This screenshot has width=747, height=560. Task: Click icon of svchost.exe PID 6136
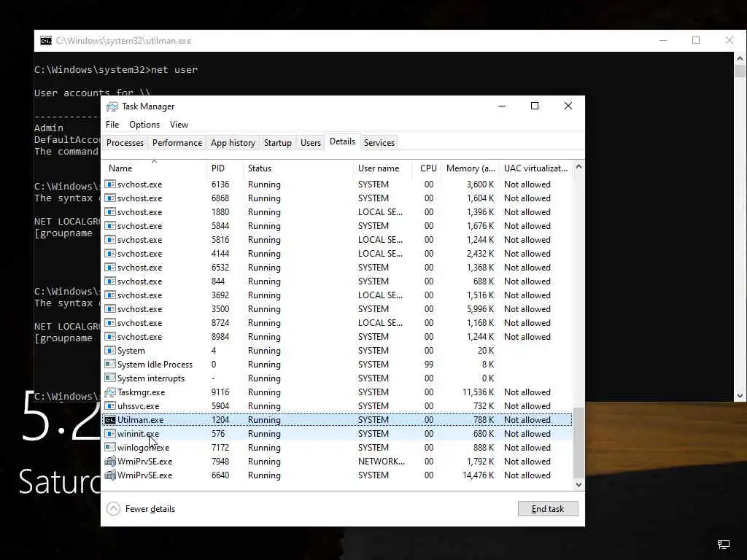(x=110, y=184)
